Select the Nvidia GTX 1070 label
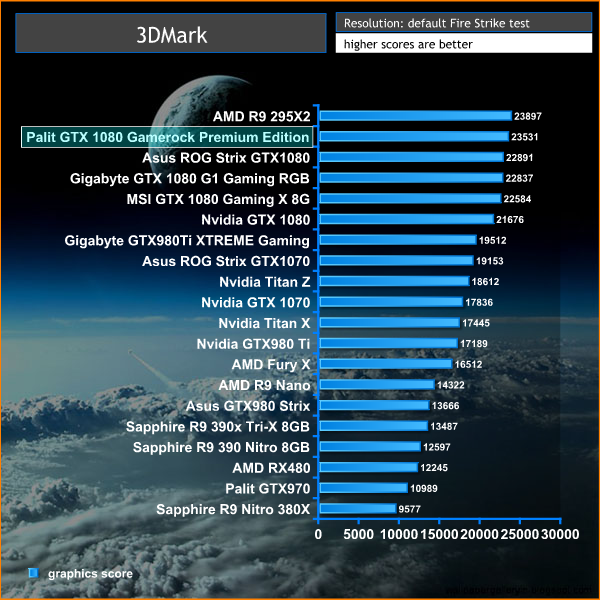Image resolution: width=600 pixels, height=600 pixels. tap(256, 302)
